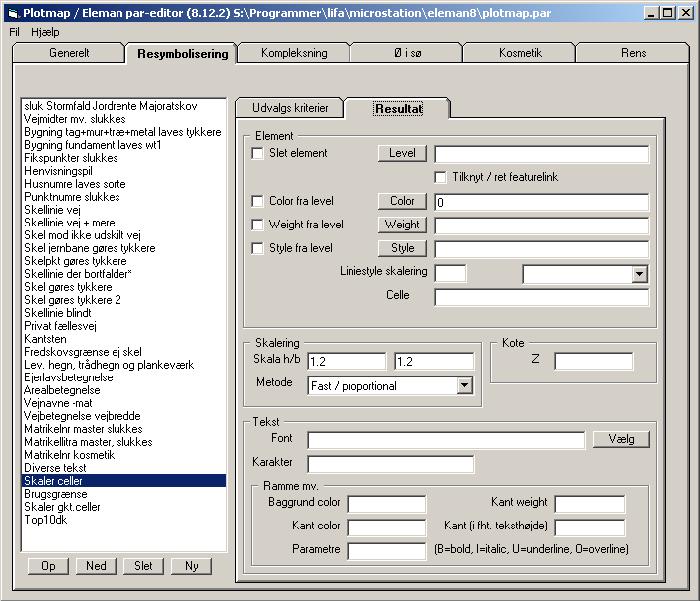
Task: Click the Weight text field
Action: coord(542,225)
